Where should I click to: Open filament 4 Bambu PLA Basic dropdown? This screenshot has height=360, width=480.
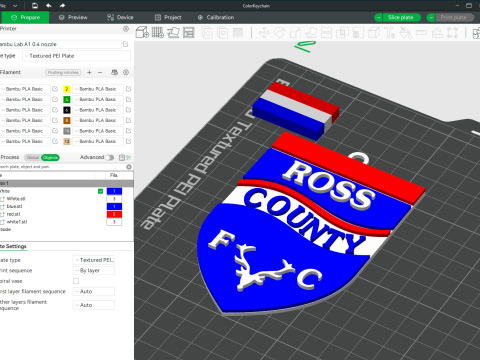pyautogui.click(x=98, y=99)
